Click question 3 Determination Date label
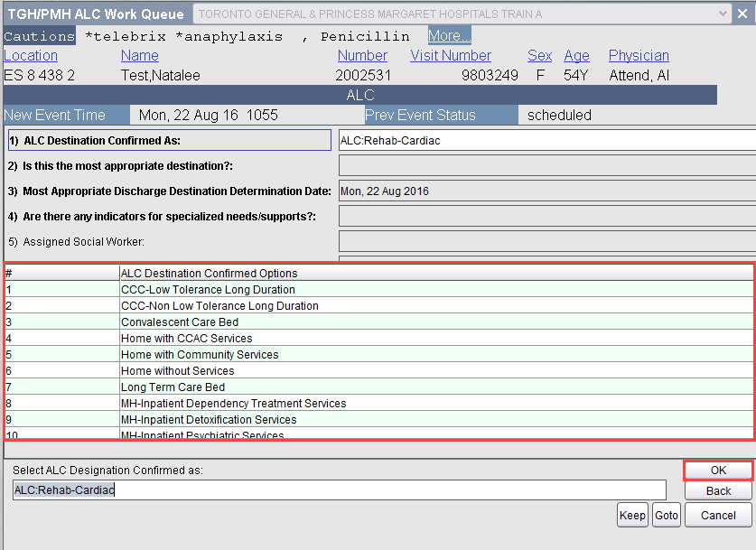This screenshot has width=756, height=550. pos(170,191)
